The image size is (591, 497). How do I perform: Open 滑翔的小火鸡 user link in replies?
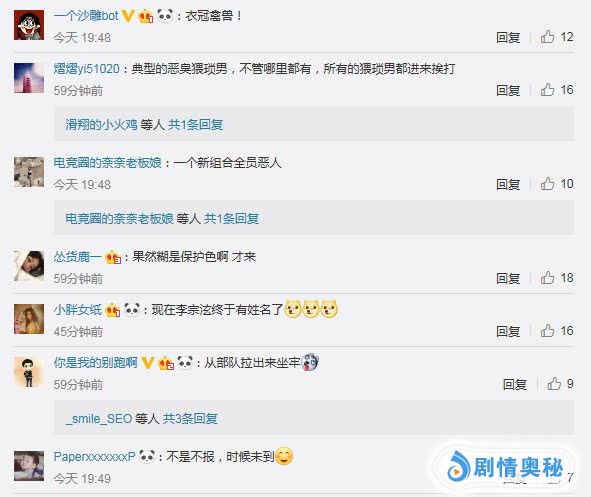(x=101, y=125)
